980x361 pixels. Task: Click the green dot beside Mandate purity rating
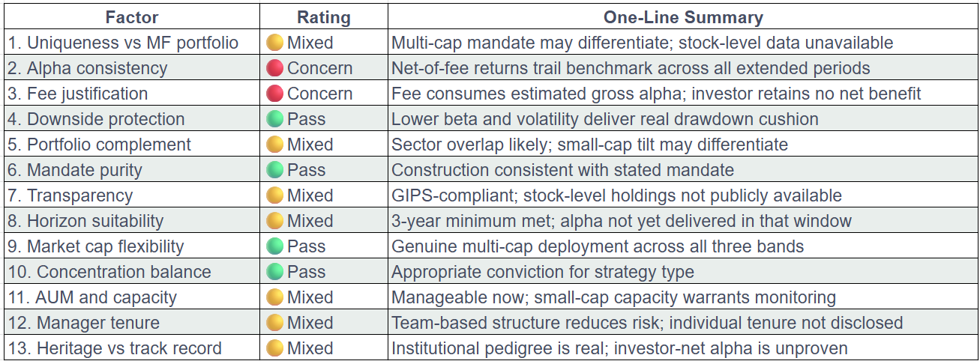tap(275, 170)
